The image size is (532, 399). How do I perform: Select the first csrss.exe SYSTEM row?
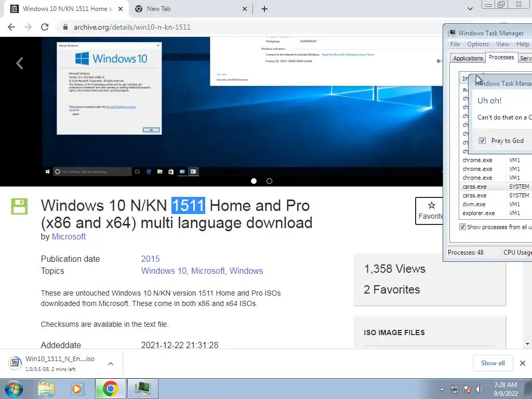click(x=495, y=187)
